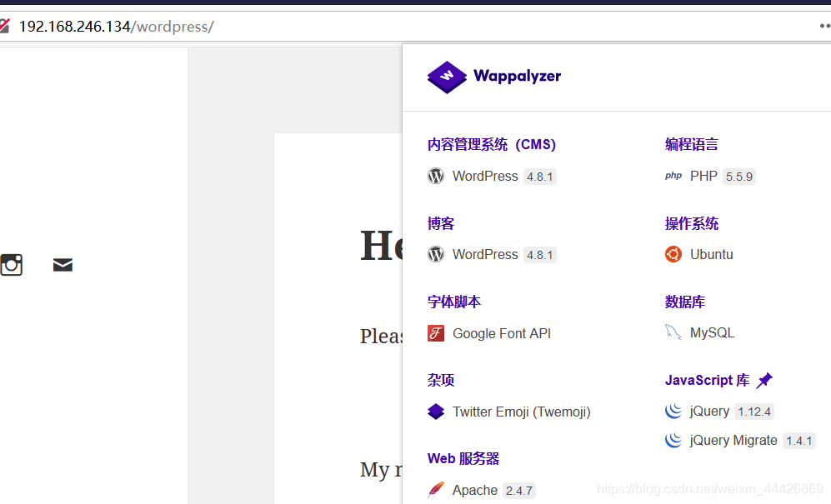
Task: Click the MySQL technology link
Action: [x=712, y=333]
